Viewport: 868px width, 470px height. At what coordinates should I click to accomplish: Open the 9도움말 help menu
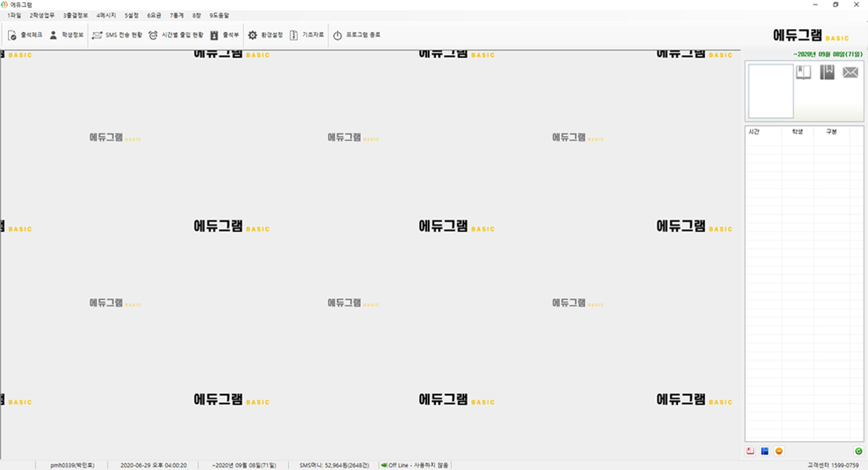[x=219, y=15]
